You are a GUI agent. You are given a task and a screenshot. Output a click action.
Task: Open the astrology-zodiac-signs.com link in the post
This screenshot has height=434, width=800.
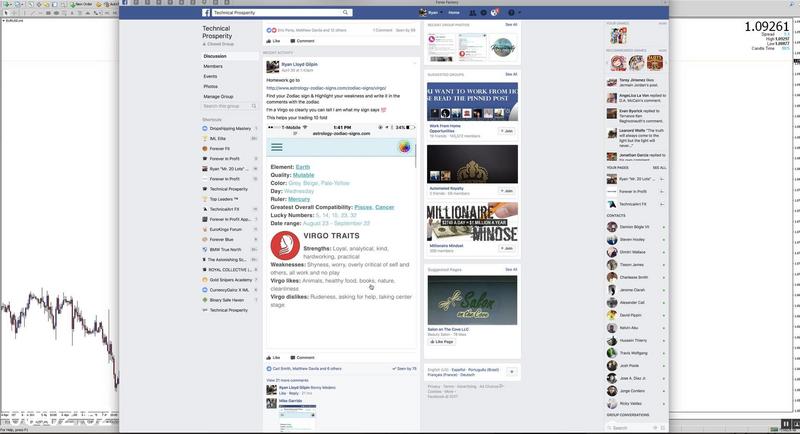[x=326, y=88]
